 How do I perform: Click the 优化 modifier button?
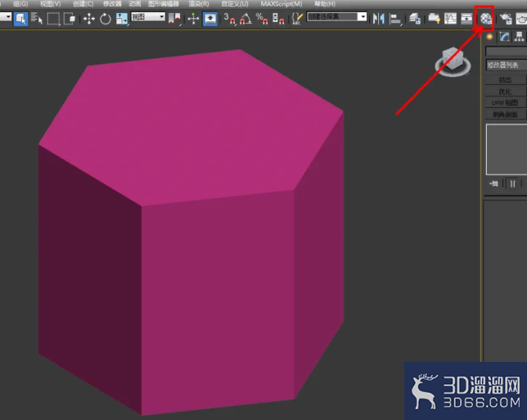(x=506, y=91)
